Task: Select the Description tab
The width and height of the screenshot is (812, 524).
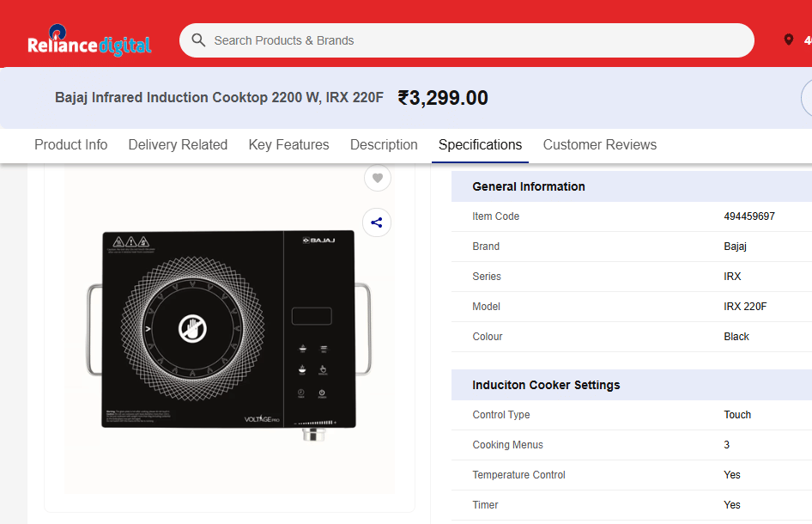Action: [x=384, y=144]
